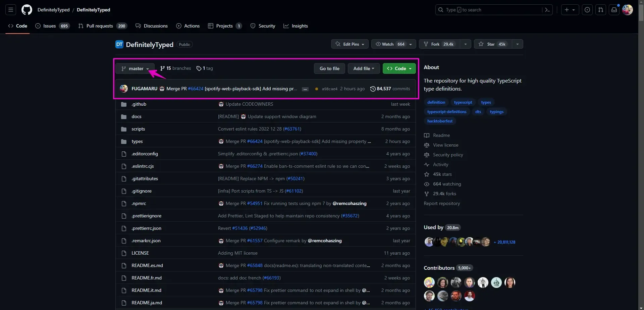The height and width of the screenshot is (310, 644).
Task: Open the Pull requests tab
Action: point(103,26)
